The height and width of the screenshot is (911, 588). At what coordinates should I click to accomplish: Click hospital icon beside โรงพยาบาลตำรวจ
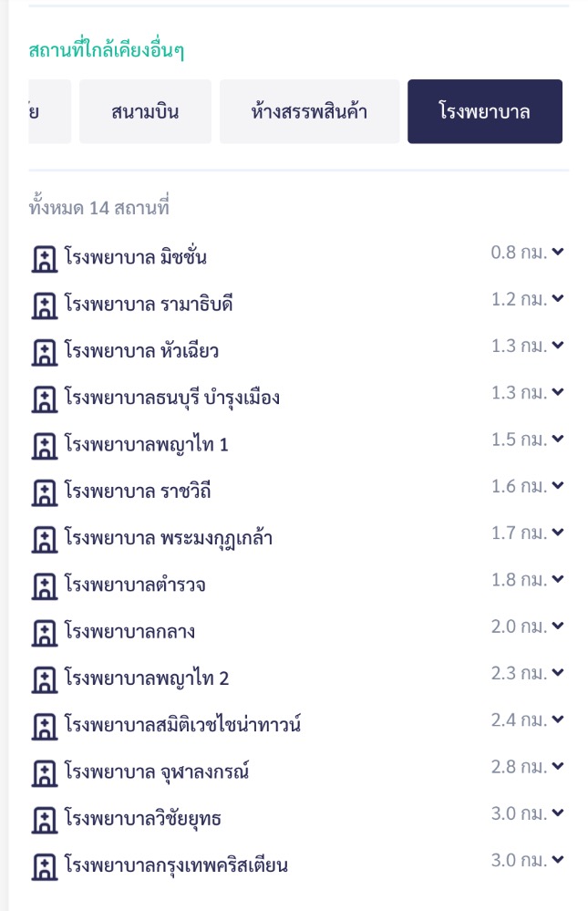coord(42,585)
